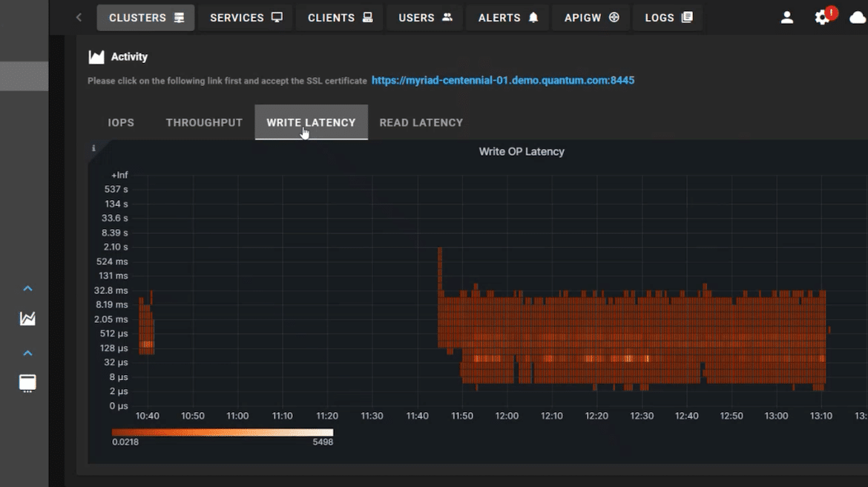Open the Clusters tab

click(x=145, y=18)
